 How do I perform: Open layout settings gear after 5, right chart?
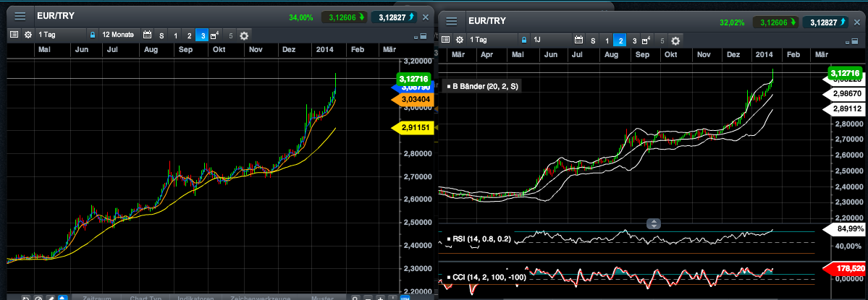click(x=675, y=40)
